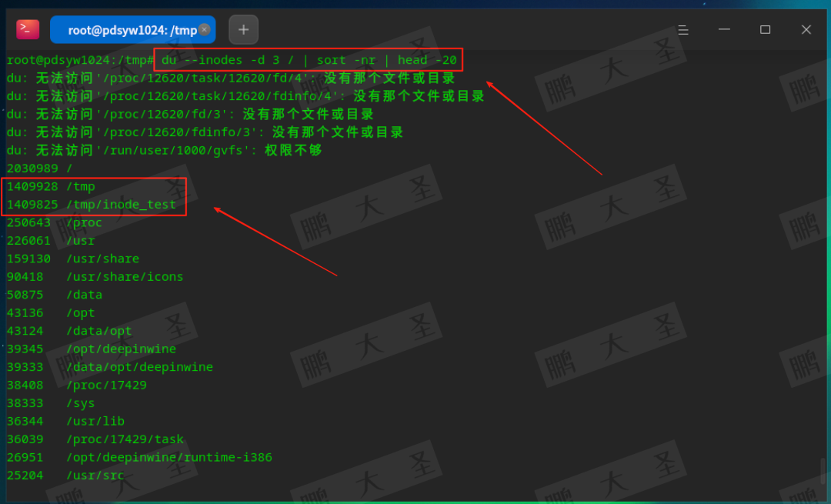Screen dimensions: 831x504
Task: Click the line 39345 /opt/deepinwine
Action: point(91,349)
